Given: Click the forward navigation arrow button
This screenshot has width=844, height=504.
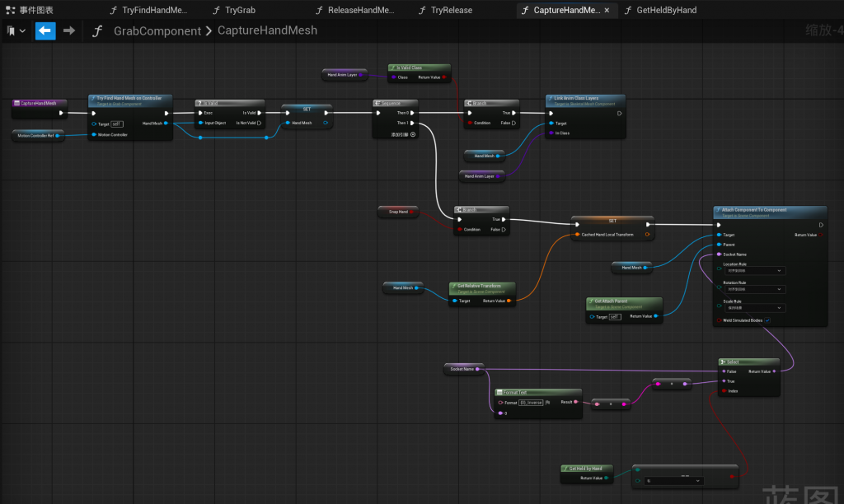Looking at the screenshot, I should click(69, 30).
